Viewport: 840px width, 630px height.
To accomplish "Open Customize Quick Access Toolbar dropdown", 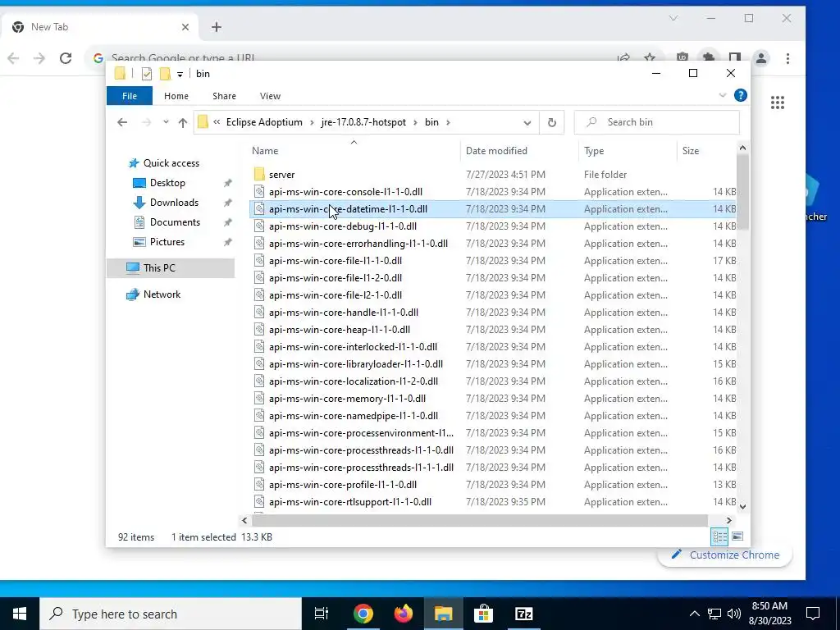I will pyautogui.click(x=180, y=75).
